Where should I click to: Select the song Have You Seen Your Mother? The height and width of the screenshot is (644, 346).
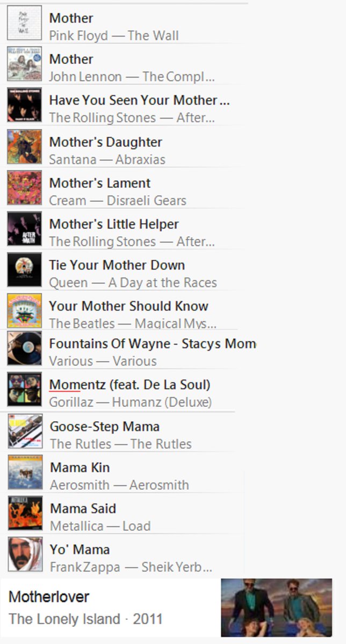click(139, 100)
